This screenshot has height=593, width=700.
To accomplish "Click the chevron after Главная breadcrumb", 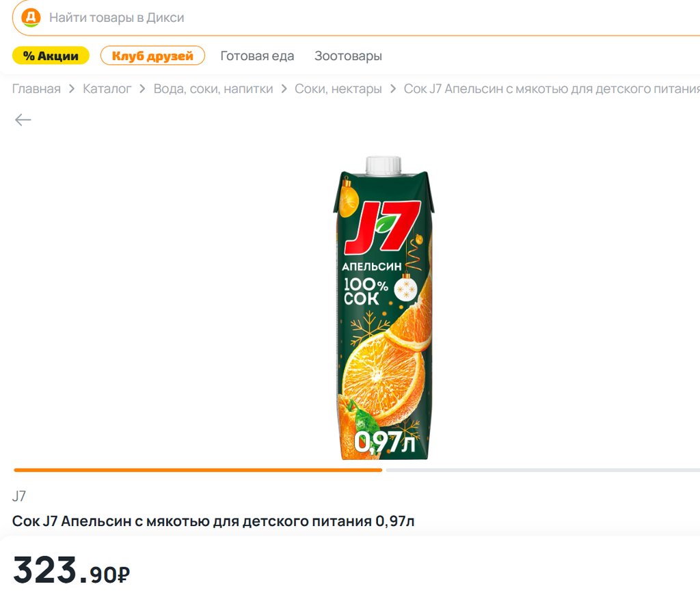I will click(72, 89).
